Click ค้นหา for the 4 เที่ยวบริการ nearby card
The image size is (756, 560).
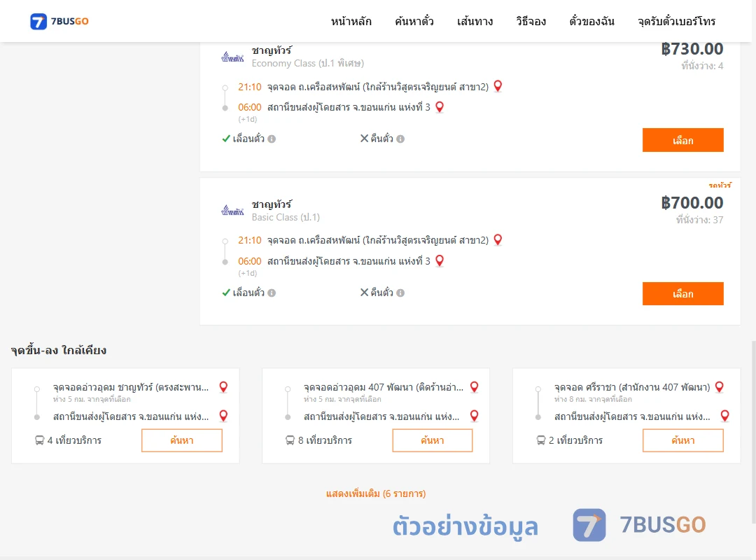coord(182,440)
